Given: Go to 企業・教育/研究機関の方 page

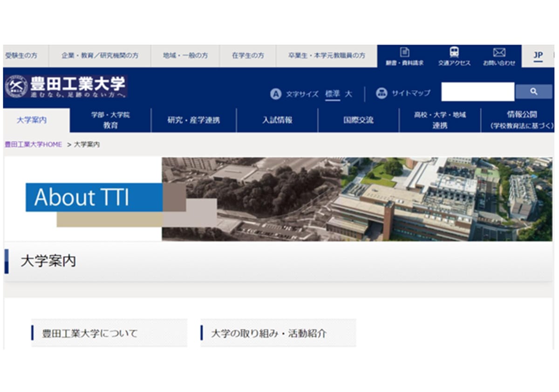Looking at the screenshot, I should tap(100, 55).
